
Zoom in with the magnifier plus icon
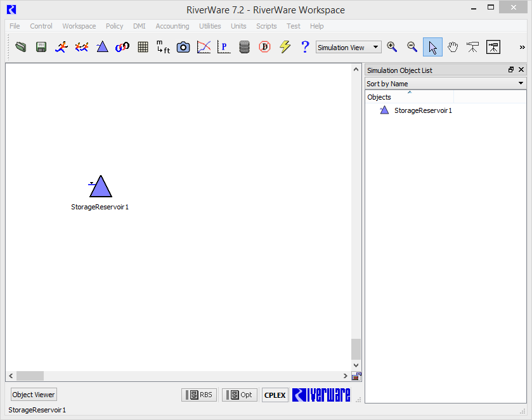[x=392, y=47]
